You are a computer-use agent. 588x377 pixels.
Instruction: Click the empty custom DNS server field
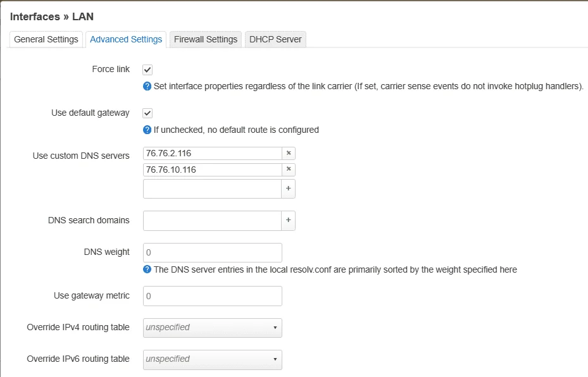click(x=212, y=188)
